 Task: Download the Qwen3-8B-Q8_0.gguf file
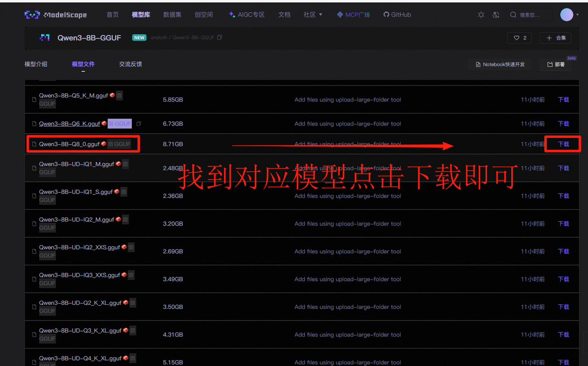click(563, 144)
